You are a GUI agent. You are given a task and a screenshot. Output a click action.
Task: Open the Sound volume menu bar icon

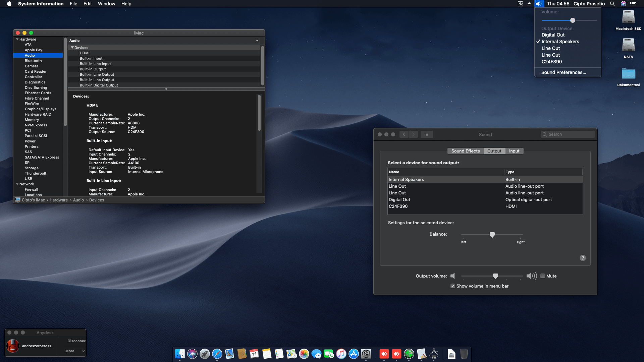539,4
